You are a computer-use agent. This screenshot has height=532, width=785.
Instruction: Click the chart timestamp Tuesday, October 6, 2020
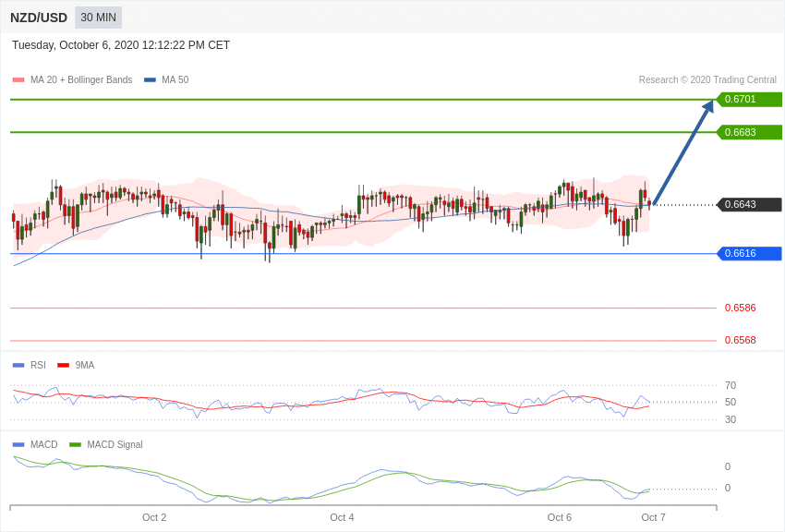tap(121, 45)
